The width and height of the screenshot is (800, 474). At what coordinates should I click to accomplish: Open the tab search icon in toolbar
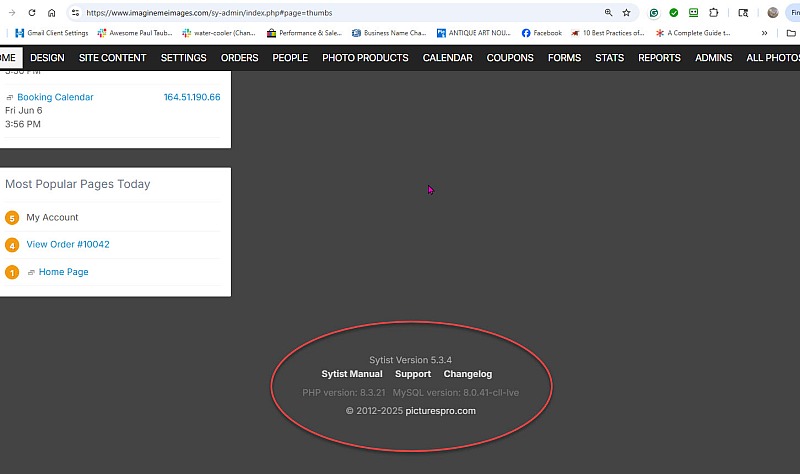(x=743, y=13)
